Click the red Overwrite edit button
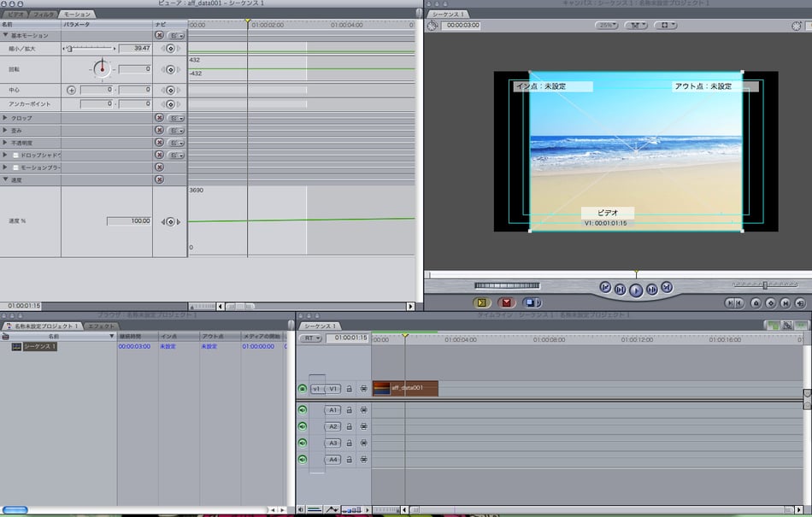812x517 pixels. click(506, 303)
